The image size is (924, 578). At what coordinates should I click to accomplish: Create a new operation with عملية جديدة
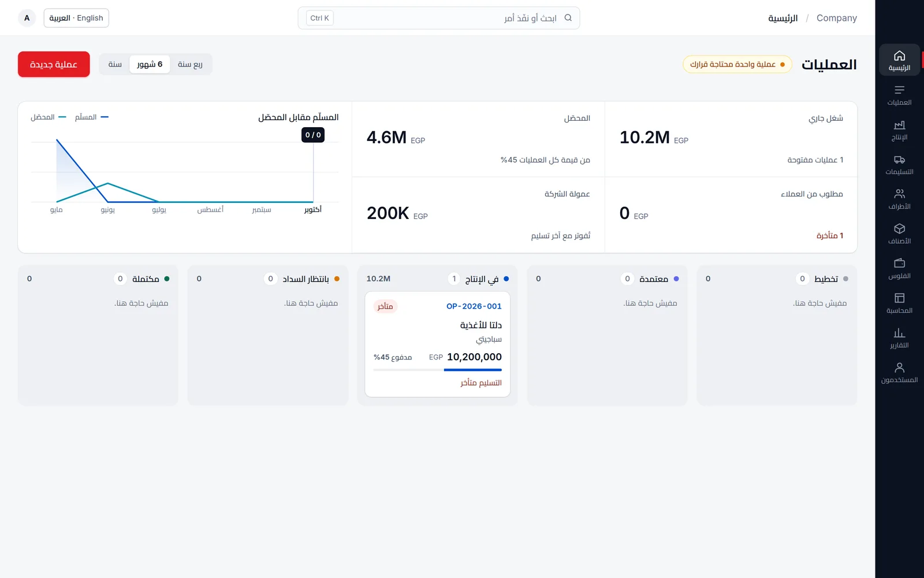click(x=54, y=64)
